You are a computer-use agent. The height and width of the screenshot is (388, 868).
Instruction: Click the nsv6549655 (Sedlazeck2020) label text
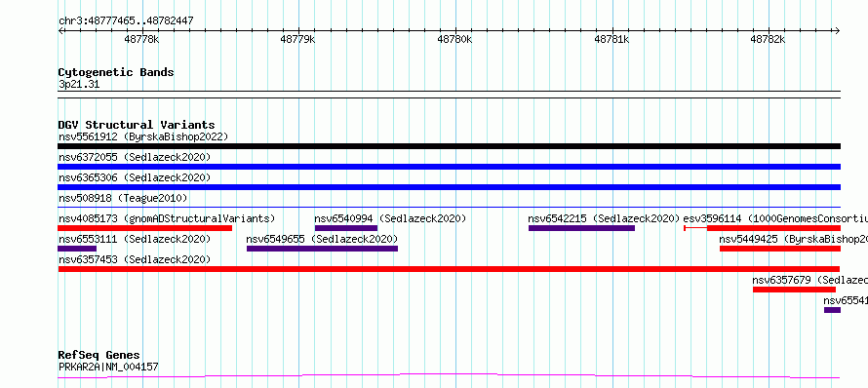point(322,239)
